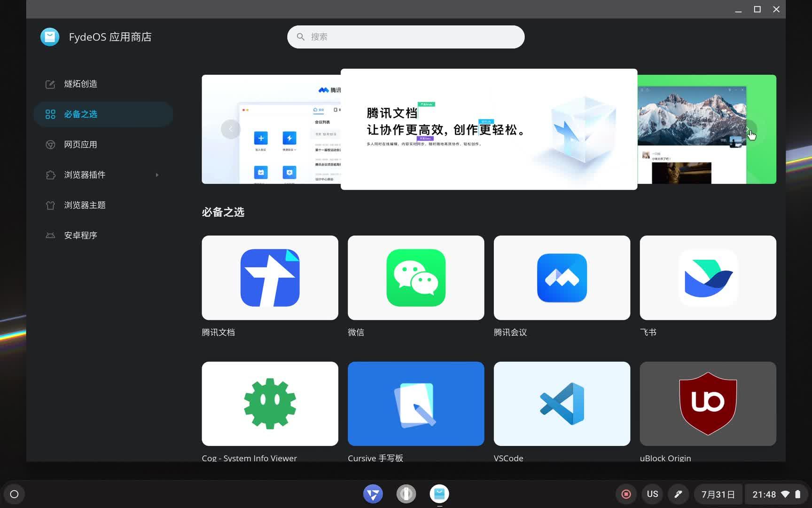812x508 pixels.
Task: Open the 飞书 app icon
Action: tap(708, 278)
